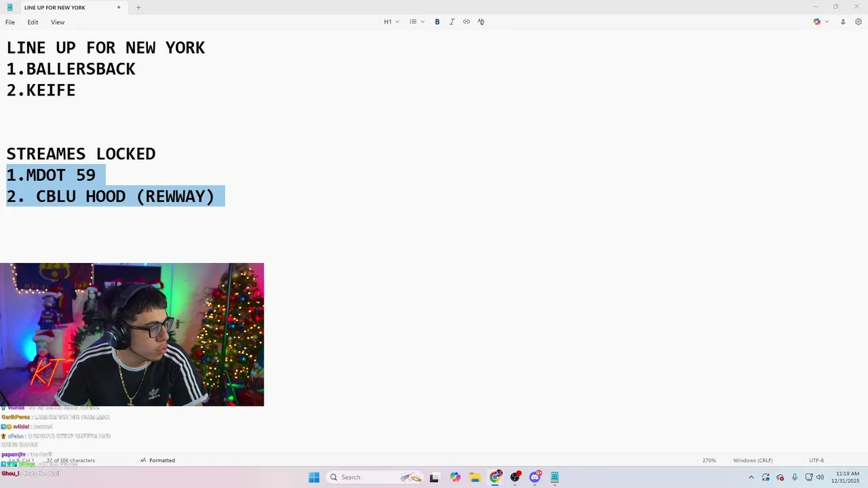Click the Windows (CRLF) line ending indicator
This screenshot has width=868, height=488.
[753, 460]
